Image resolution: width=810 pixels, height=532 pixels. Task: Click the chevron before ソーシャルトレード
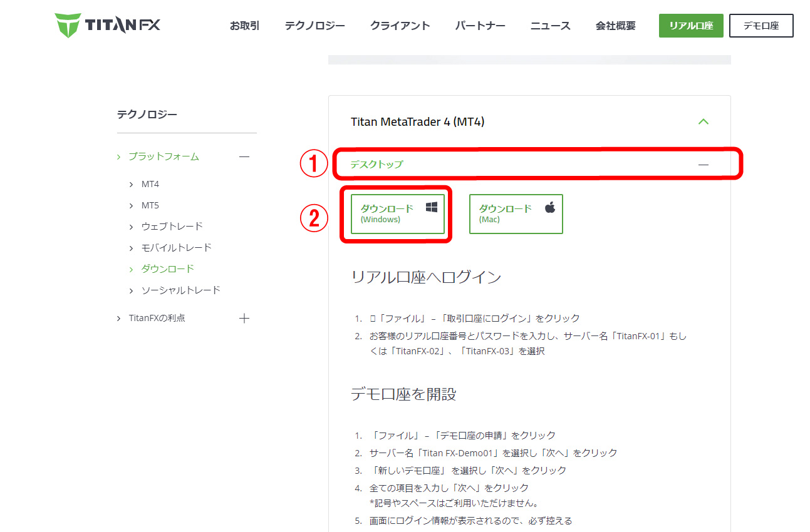point(132,290)
